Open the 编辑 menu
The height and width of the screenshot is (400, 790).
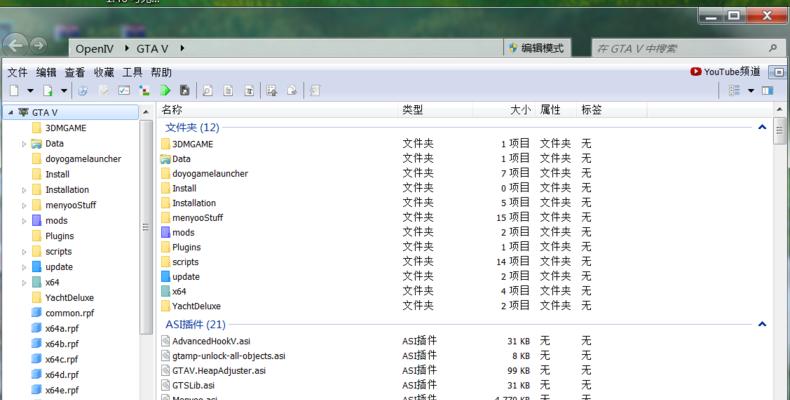(x=46, y=72)
